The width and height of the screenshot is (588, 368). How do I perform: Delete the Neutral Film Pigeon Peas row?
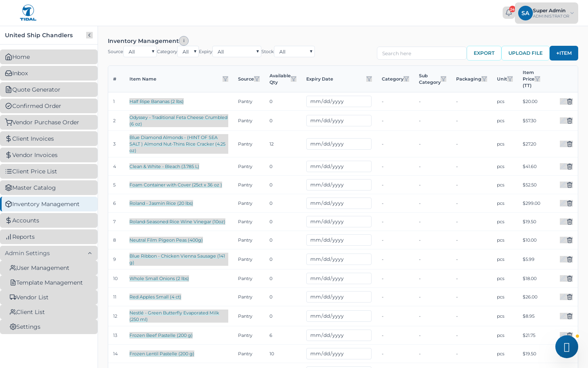(x=570, y=240)
